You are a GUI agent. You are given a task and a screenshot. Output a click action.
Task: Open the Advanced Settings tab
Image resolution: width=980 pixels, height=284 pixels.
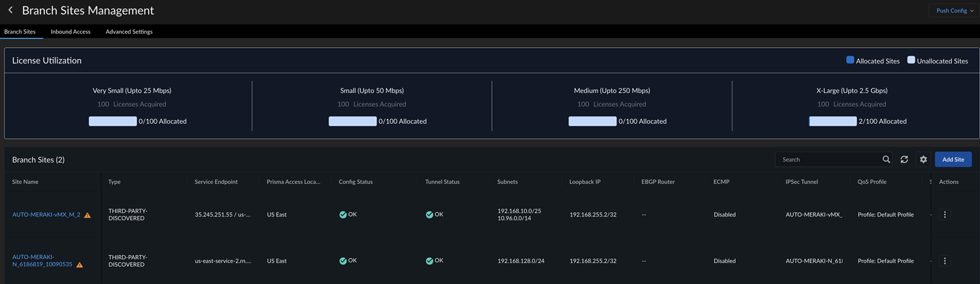pos(129,31)
